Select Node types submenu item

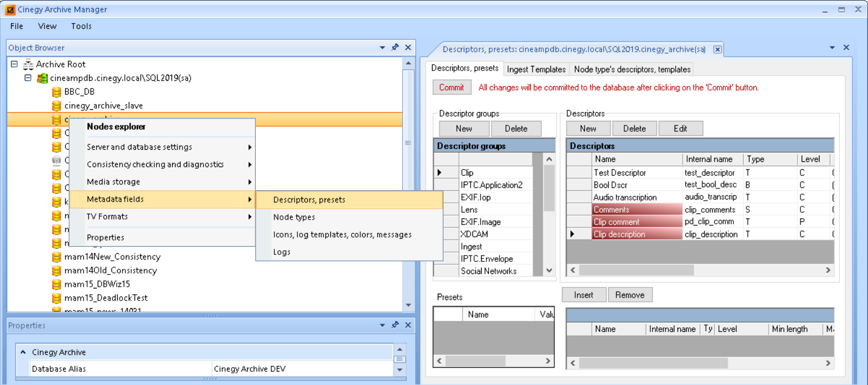click(x=349, y=217)
